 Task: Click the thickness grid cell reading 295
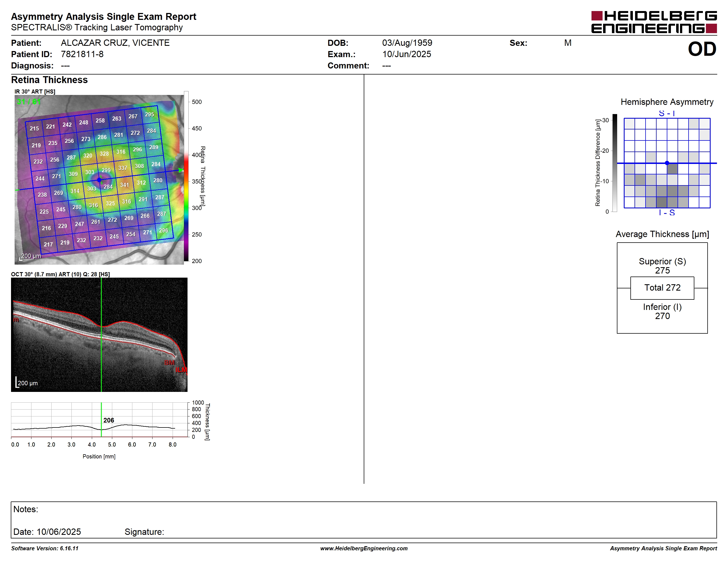click(x=149, y=115)
